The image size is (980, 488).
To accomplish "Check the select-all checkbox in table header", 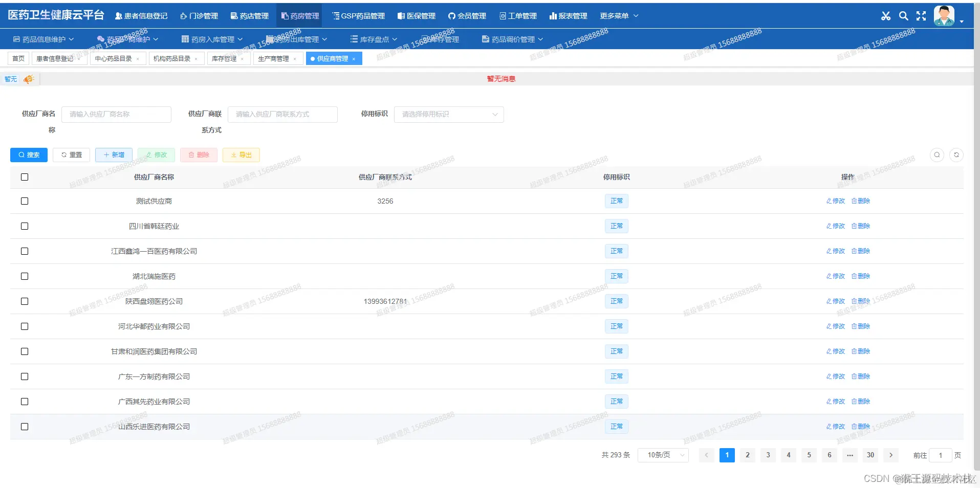I will pos(25,177).
